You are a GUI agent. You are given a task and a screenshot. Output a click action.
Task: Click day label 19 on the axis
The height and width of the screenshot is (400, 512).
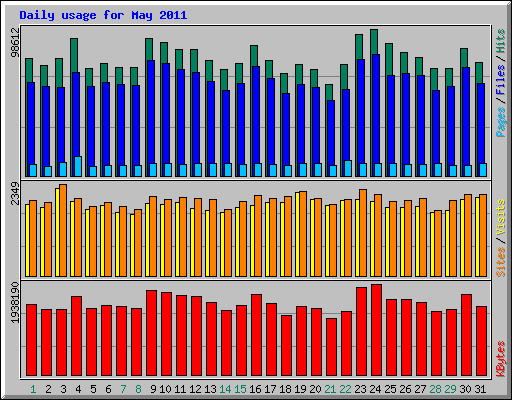click(300, 389)
